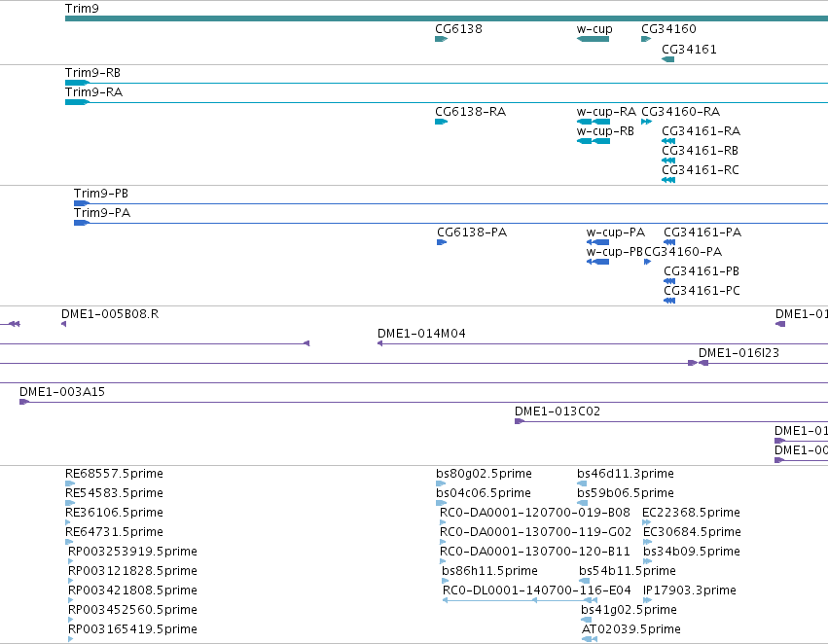
Task: Open the CG34161-RB transcript label
Action: [x=700, y=151]
